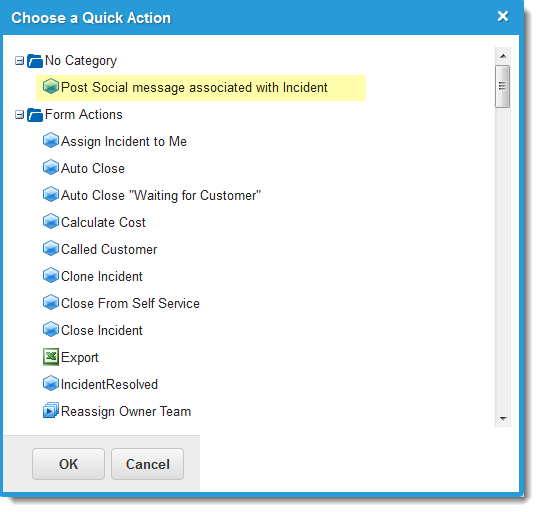Select Auto Close quick action
The image size is (539, 512).
coord(93,168)
